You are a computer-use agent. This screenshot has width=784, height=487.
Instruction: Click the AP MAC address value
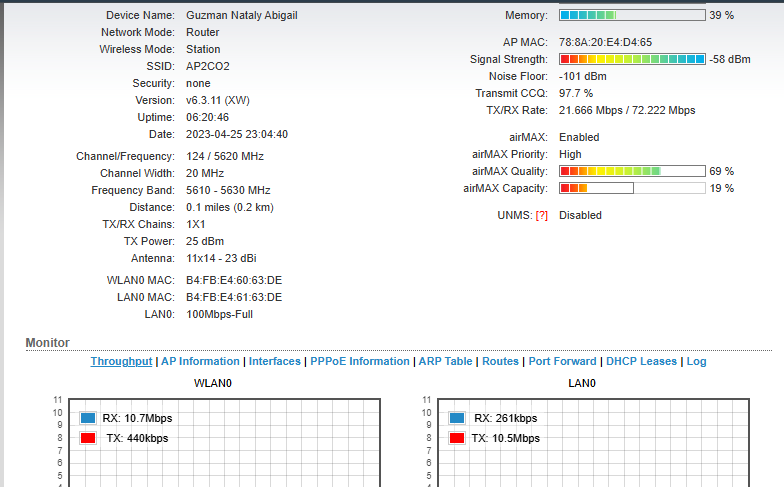tap(605, 42)
